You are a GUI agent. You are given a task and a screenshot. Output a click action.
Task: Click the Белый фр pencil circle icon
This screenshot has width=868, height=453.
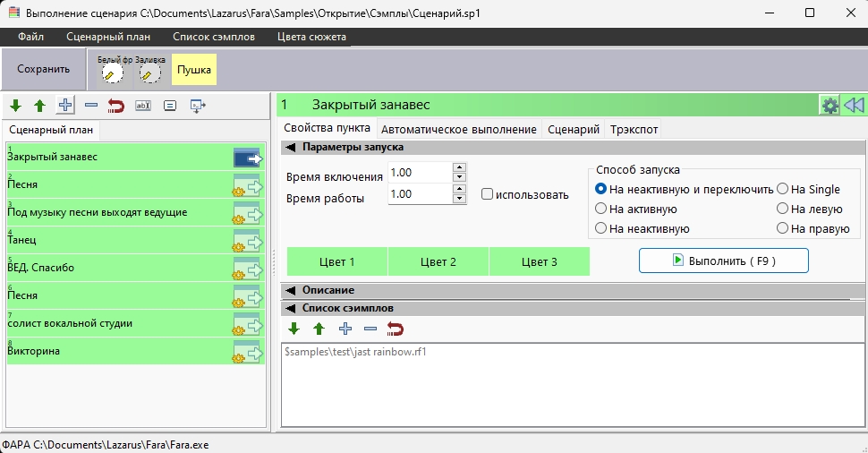[x=113, y=73]
